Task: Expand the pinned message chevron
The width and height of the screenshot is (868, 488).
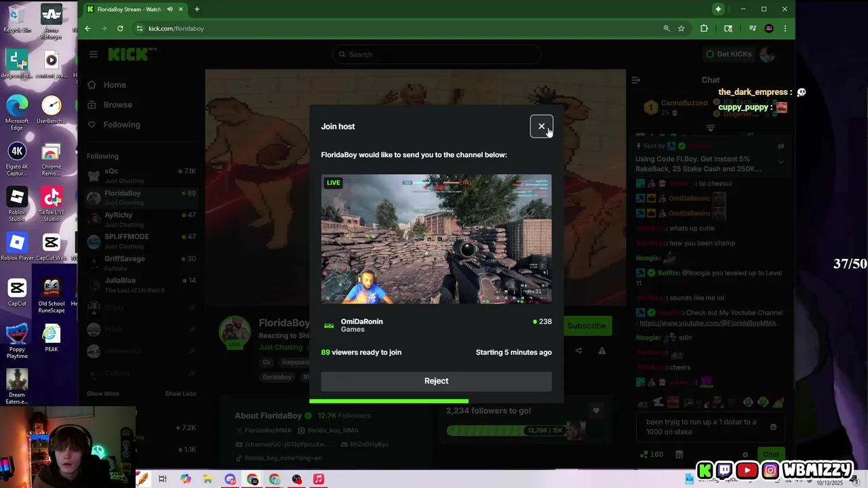Action: click(x=781, y=162)
